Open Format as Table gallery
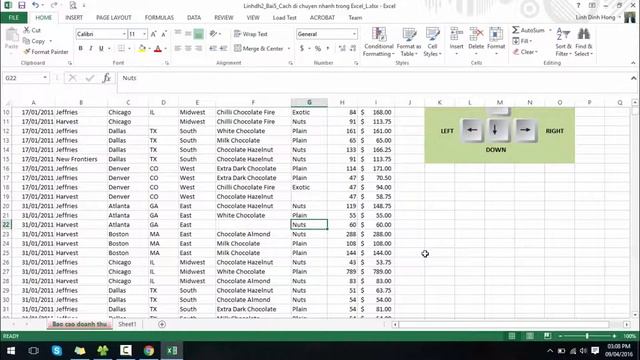Viewport: 640px width, 360px height. tap(409, 42)
